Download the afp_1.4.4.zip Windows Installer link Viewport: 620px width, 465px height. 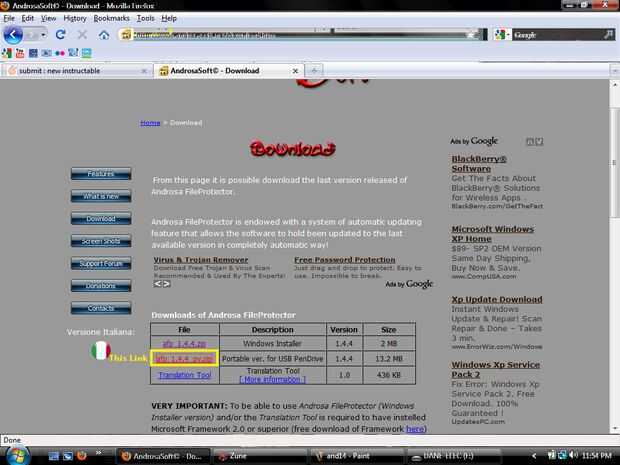[x=184, y=344]
